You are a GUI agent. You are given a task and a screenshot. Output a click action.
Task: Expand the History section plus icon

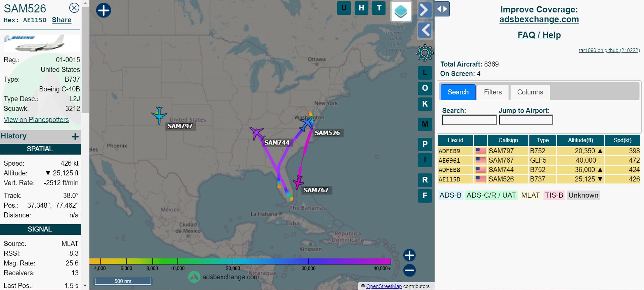[x=75, y=136]
